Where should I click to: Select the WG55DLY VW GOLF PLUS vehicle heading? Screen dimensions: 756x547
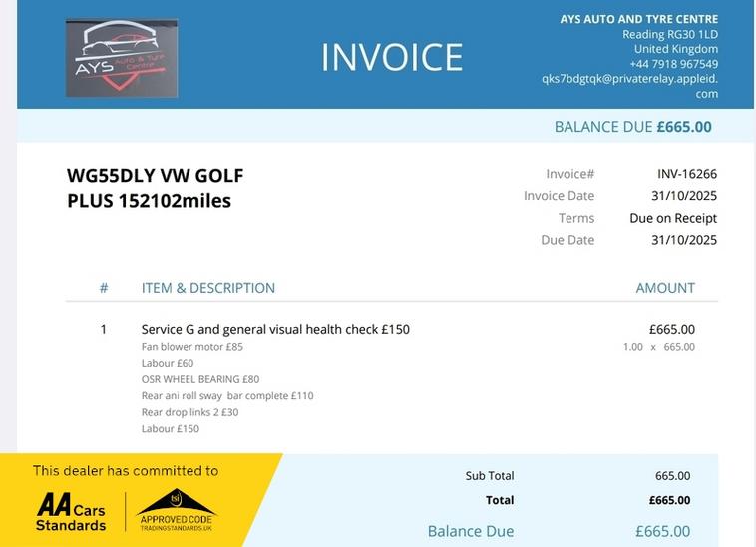tap(155, 188)
